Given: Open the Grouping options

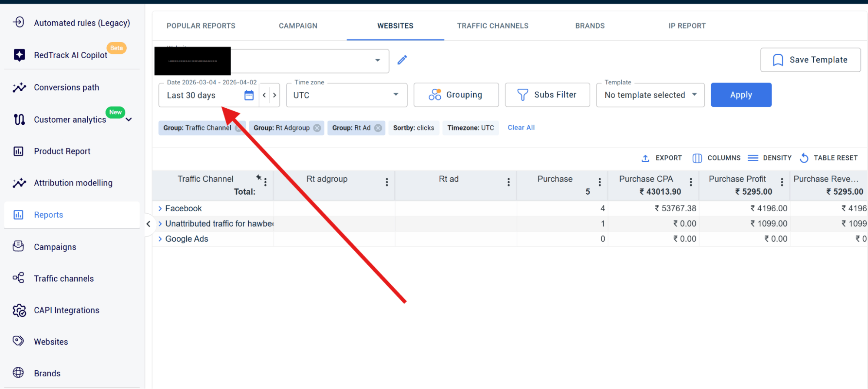Looking at the screenshot, I should pos(456,95).
